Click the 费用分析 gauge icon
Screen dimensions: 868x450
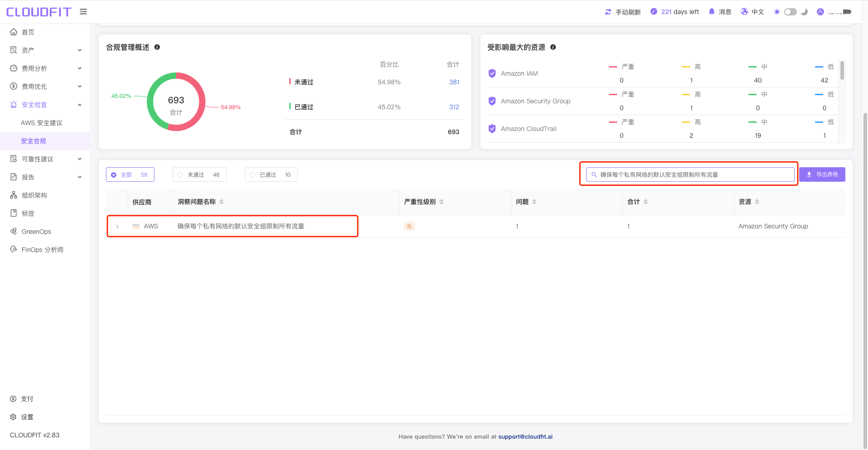click(x=14, y=68)
